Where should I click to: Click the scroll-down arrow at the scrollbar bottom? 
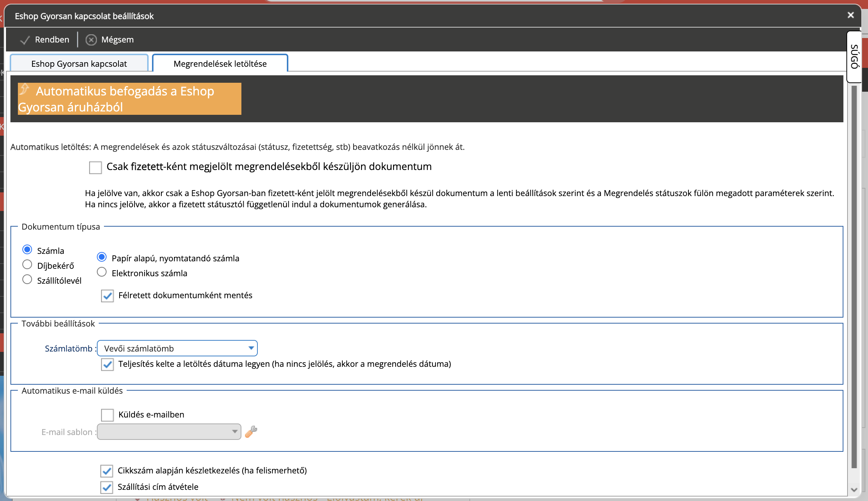pyautogui.click(x=854, y=490)
